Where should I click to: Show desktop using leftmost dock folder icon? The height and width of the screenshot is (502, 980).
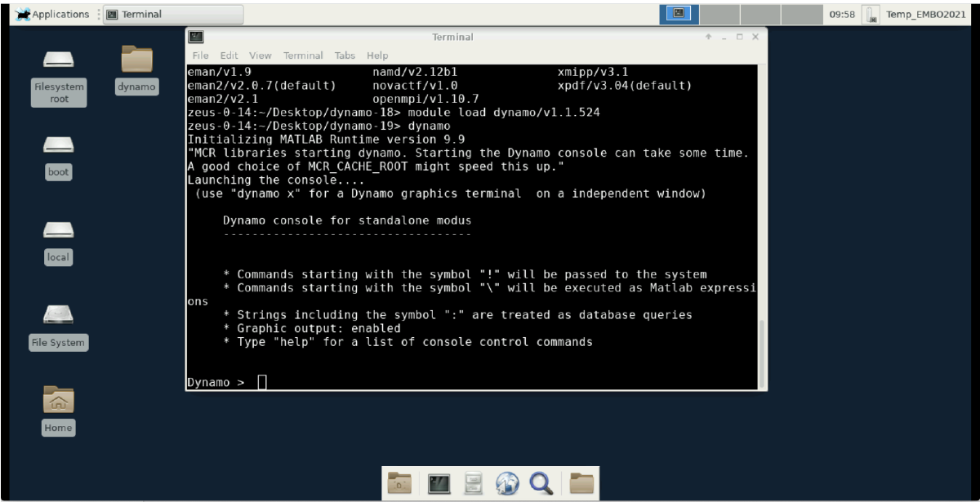coord(399,483)
